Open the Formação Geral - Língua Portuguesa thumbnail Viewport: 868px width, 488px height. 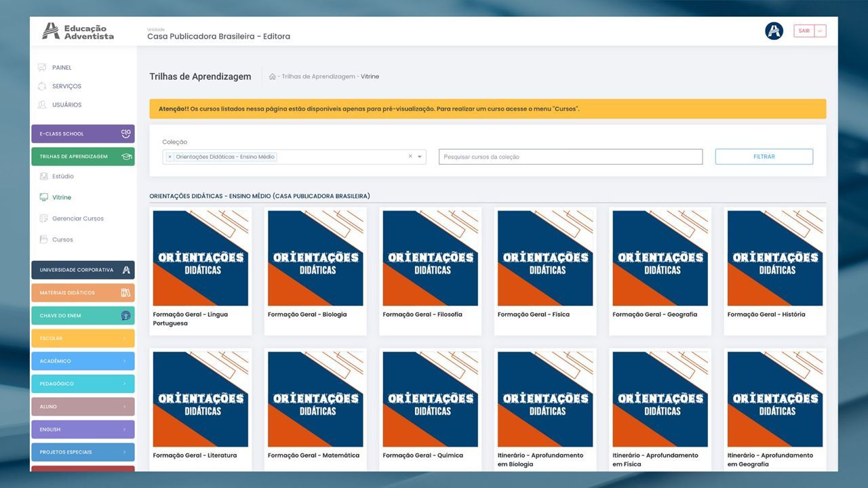(x=201, y=258)
